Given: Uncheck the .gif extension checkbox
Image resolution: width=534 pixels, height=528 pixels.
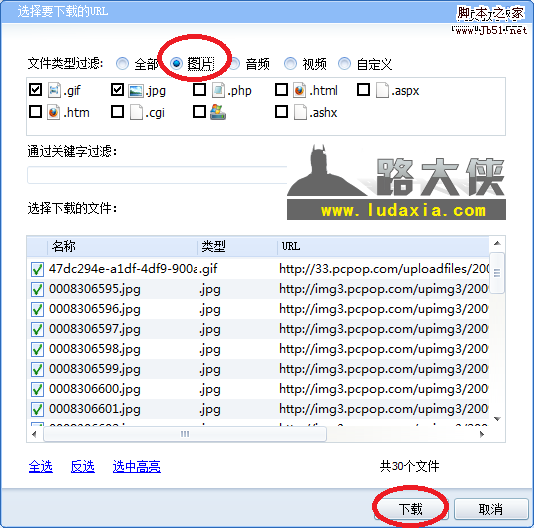Looking at the screenshot, I should coord(35,90).
